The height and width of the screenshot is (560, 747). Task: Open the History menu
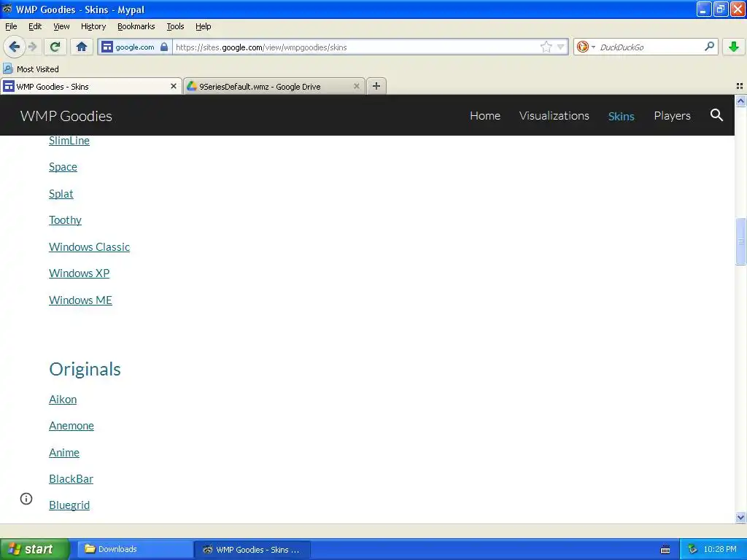[x=93, y=26]
